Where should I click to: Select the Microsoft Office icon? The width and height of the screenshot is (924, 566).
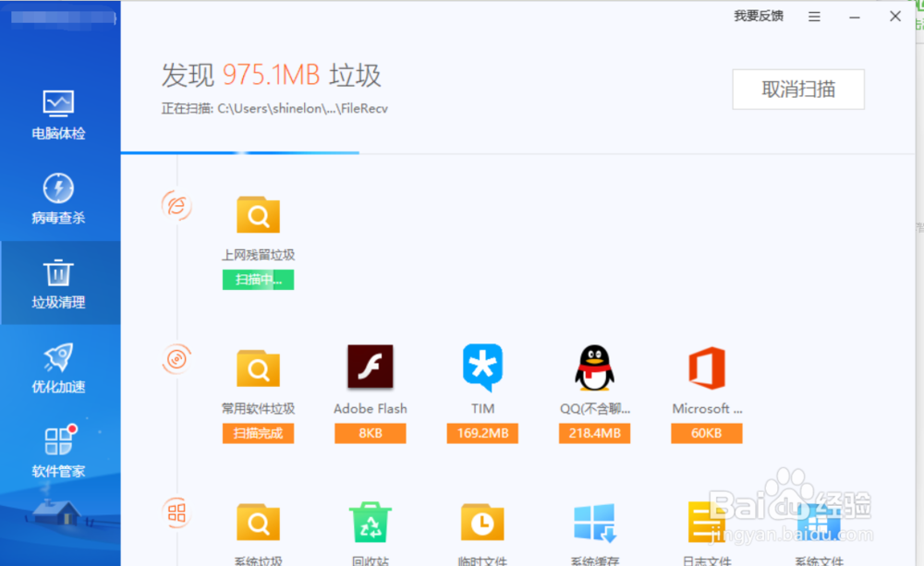click(x=707, y=367)
